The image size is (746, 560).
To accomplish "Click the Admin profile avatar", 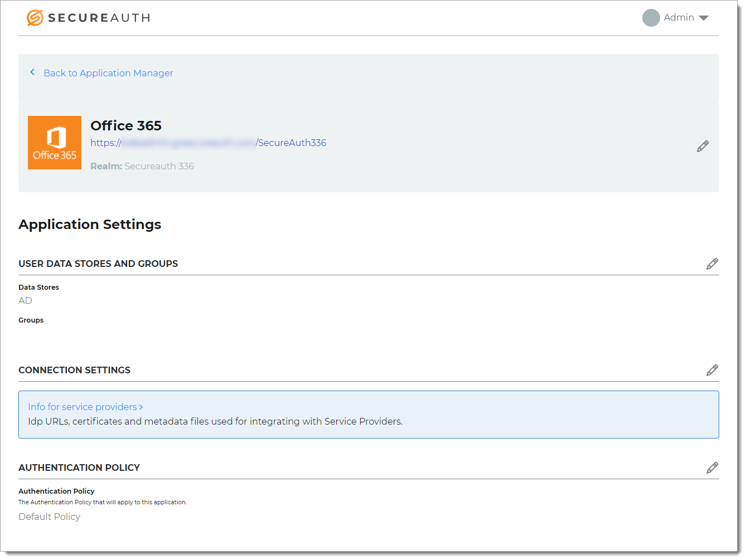I will (651, 17).
